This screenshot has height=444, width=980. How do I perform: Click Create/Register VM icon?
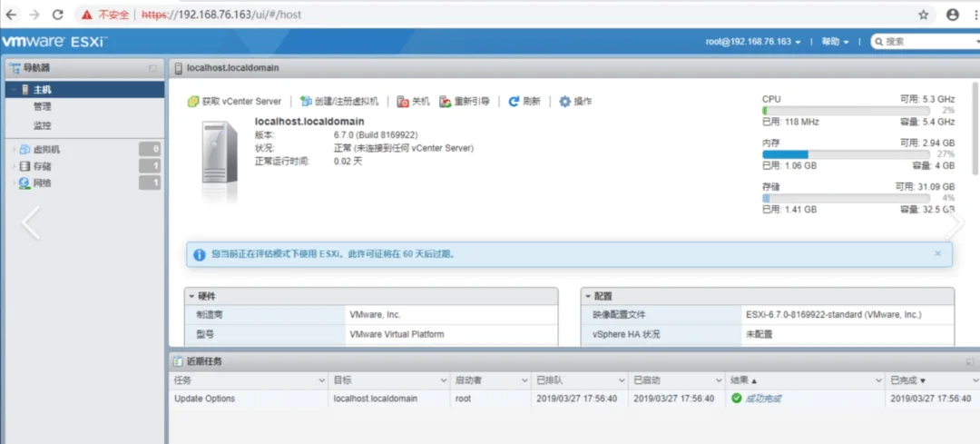tap(307, 102)
